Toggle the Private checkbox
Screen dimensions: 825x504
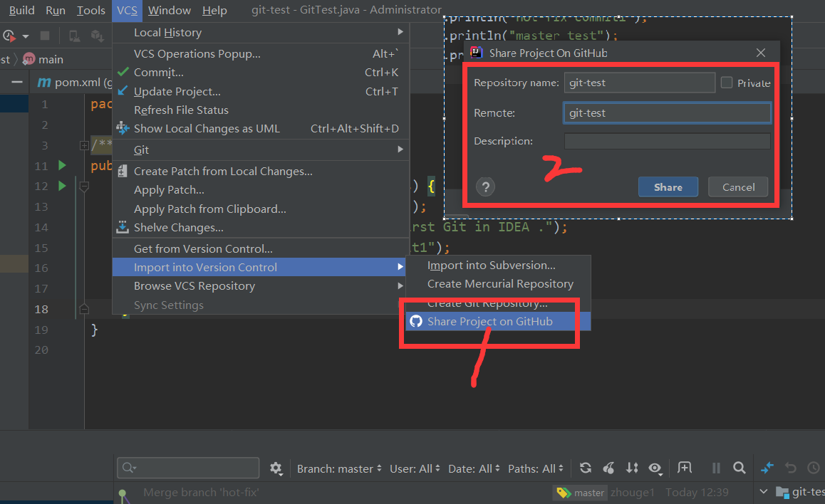click(x=727, y=83)
